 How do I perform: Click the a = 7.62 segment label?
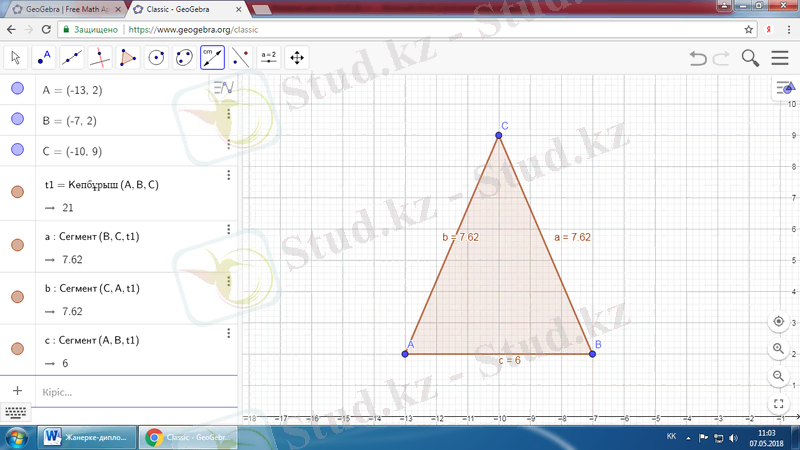click(572, 237)
